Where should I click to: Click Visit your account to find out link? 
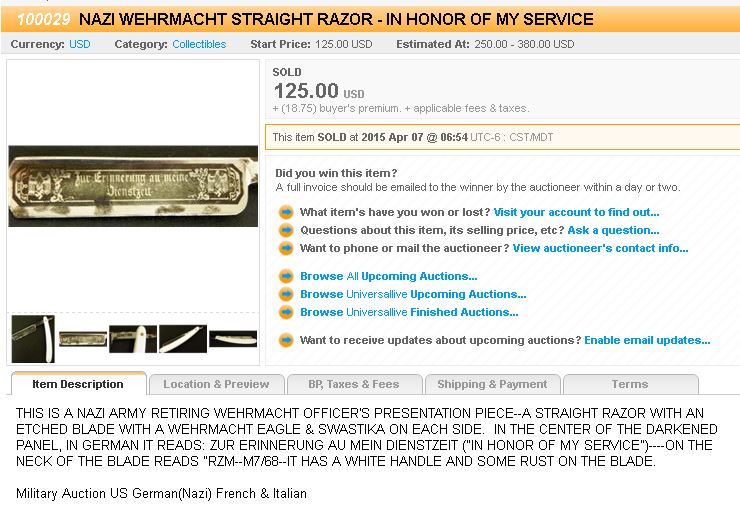pyautogui.click(x=576, y=212)
